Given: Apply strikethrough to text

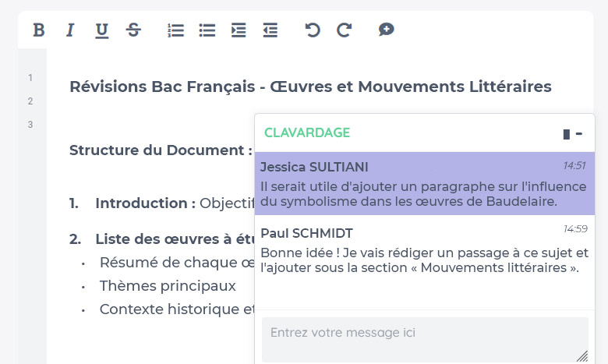Looking at the screenshot, I should tap(133, 30).
